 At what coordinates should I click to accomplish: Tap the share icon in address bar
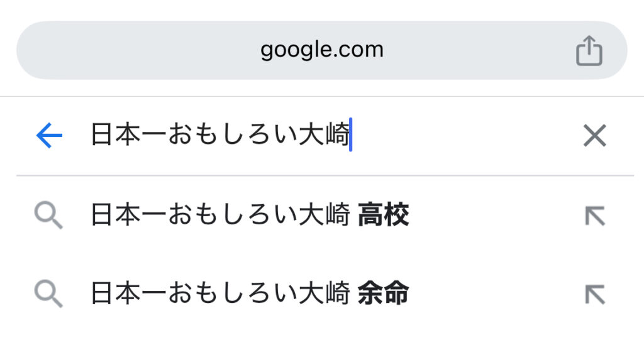589,50
